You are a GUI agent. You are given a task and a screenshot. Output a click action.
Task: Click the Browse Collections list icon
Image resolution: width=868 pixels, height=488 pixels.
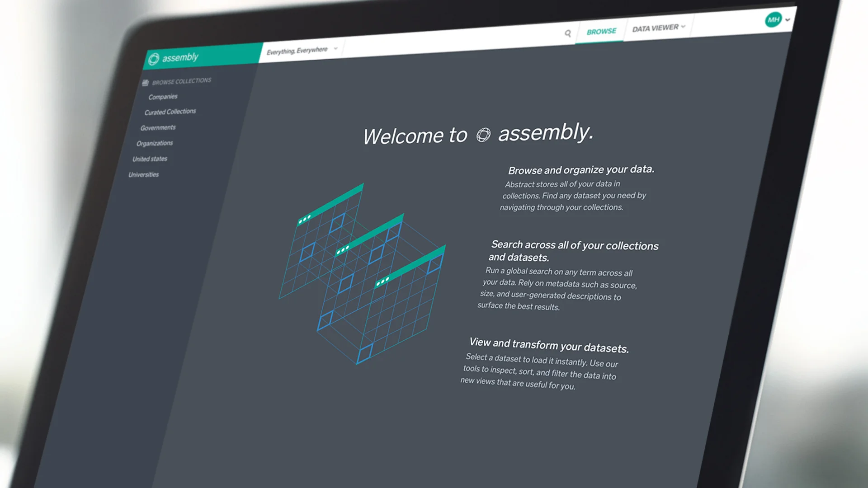[146, 83]
